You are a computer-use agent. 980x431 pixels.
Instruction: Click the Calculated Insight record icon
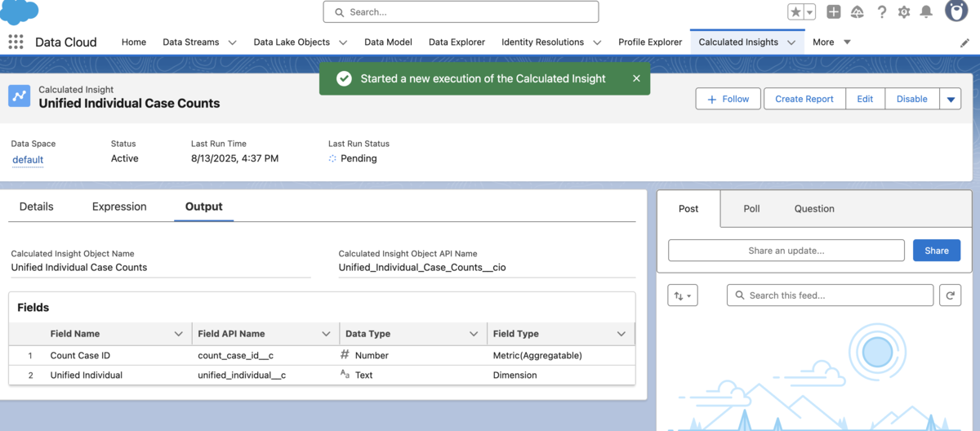click(20, 96)
